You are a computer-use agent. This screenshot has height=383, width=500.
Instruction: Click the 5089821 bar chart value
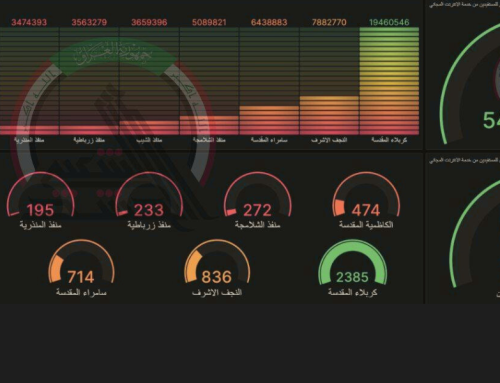(209, 22)
